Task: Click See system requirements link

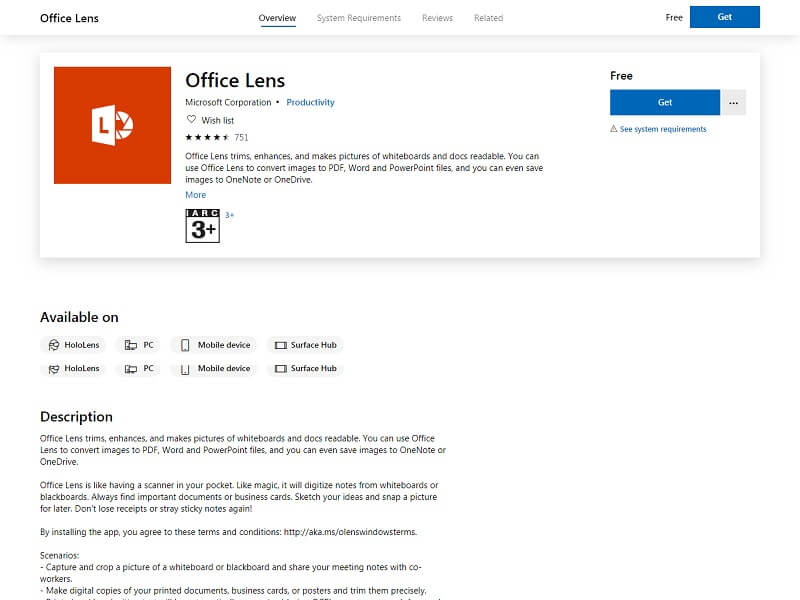Action: pos(663,129)
